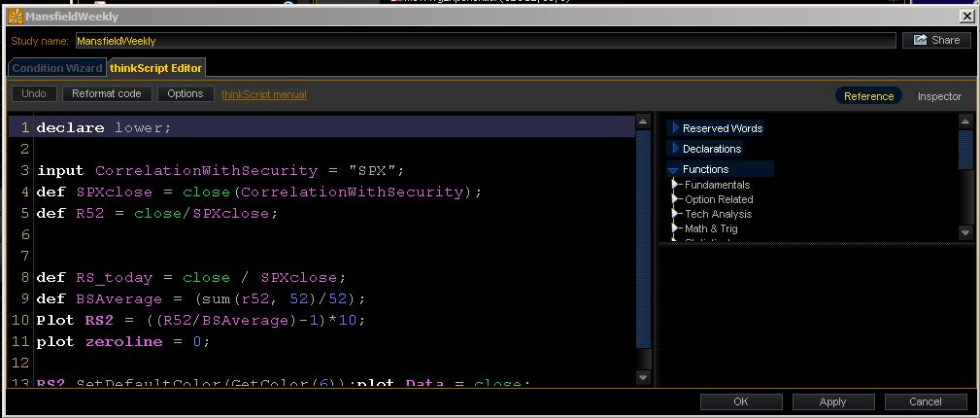Collapse the Functions section
Viewport: 980px width, 418px height.
pyautogui.click(x=674, y=170)
